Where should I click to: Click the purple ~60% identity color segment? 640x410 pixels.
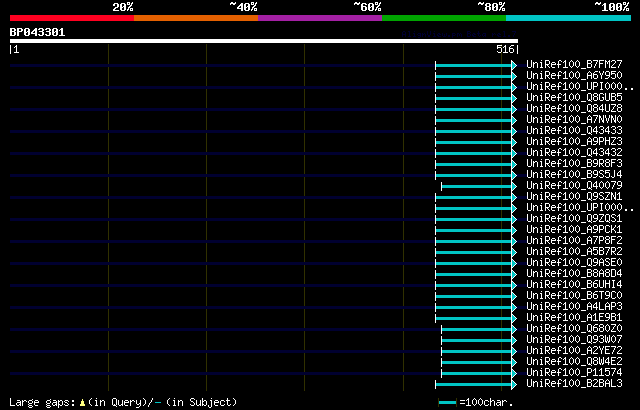click(320, 18)
